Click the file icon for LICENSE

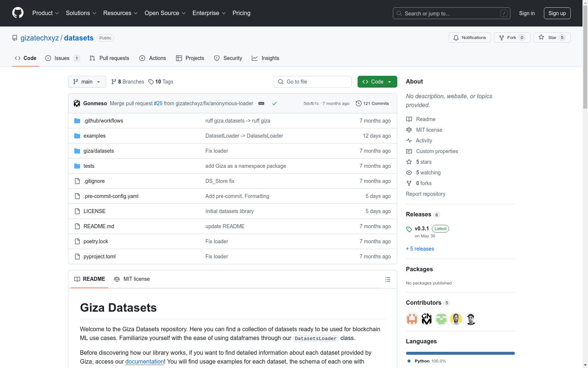(77, 211)
